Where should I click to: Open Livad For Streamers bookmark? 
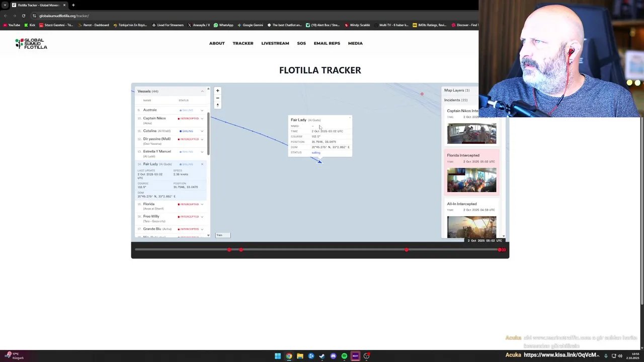click(168, 25)
